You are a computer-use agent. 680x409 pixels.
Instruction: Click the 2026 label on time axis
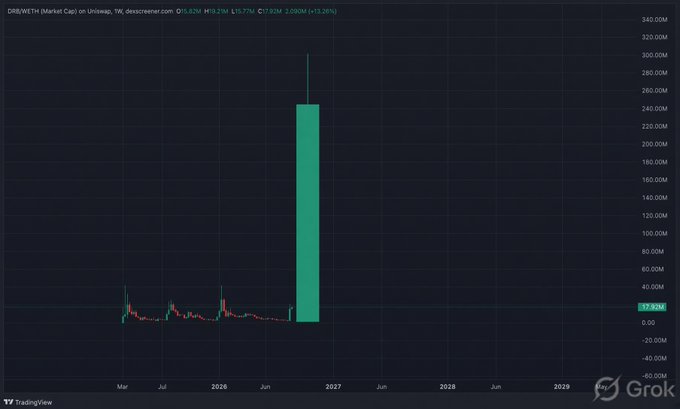coord(219,386)
